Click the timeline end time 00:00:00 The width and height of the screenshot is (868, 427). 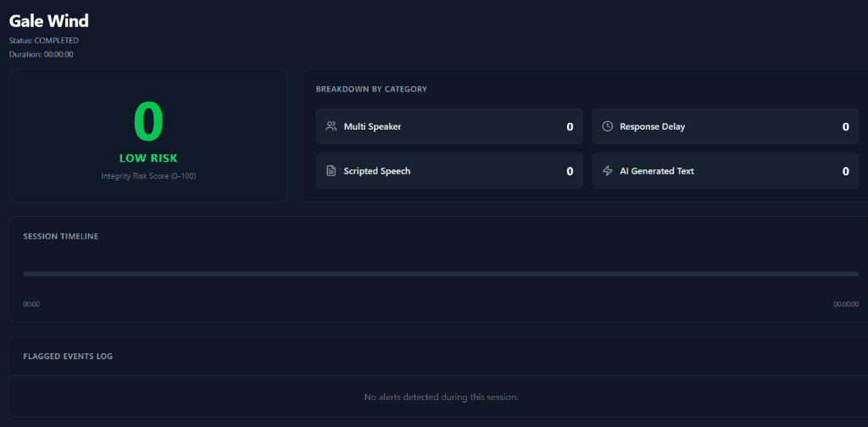pyautogui.click(x=845, y=304)
